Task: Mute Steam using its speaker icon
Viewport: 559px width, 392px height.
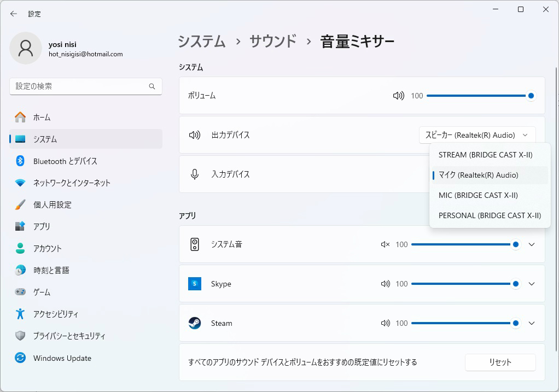Action: point(385,323)
